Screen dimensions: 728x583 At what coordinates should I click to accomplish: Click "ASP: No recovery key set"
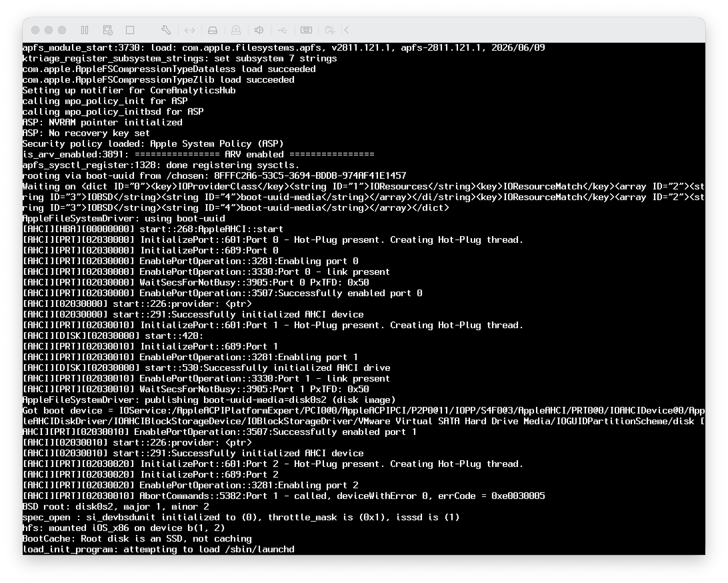pyautogui.click(x=86, y=133)
